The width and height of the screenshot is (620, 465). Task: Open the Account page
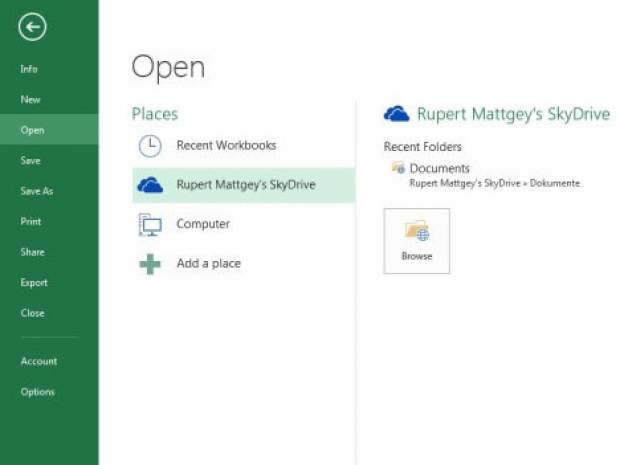coord(39,361)
